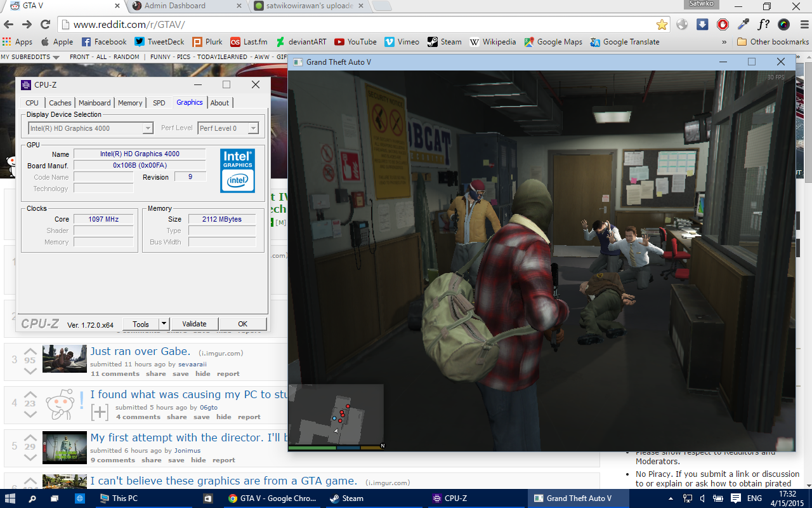Go back with Chrome's back arrow

click(9, 25)
